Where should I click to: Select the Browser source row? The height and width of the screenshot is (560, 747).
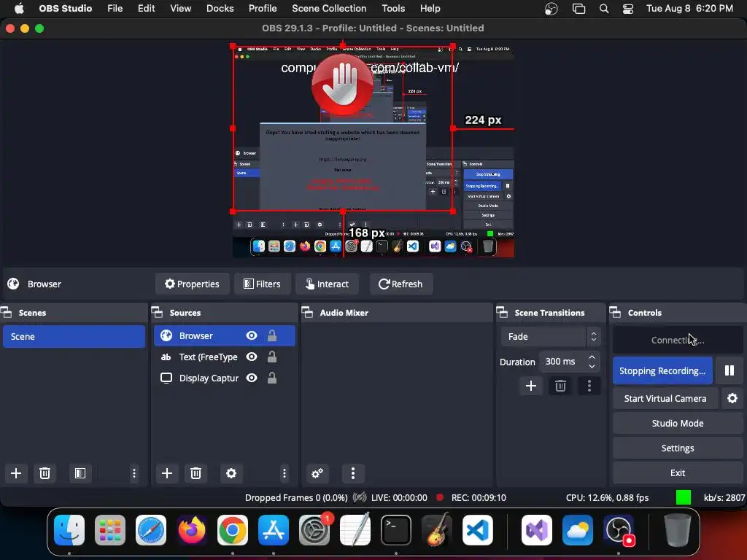[x=225, y=335]
